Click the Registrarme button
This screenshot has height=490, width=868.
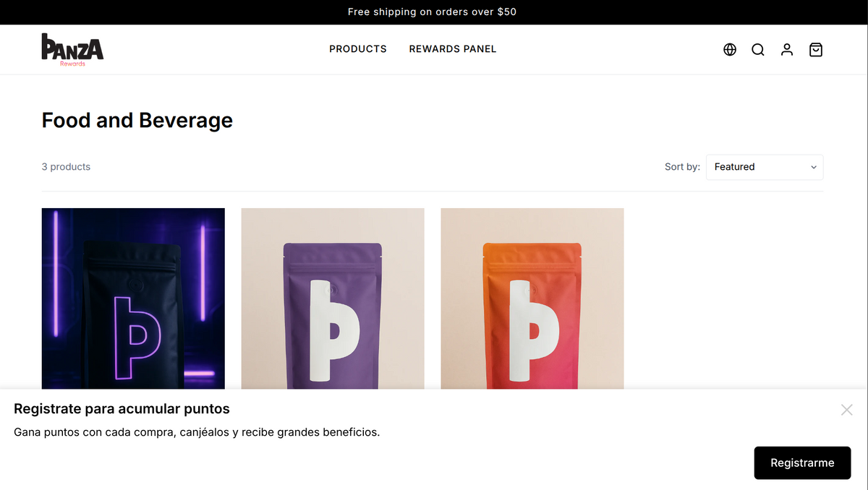(802, 463)
